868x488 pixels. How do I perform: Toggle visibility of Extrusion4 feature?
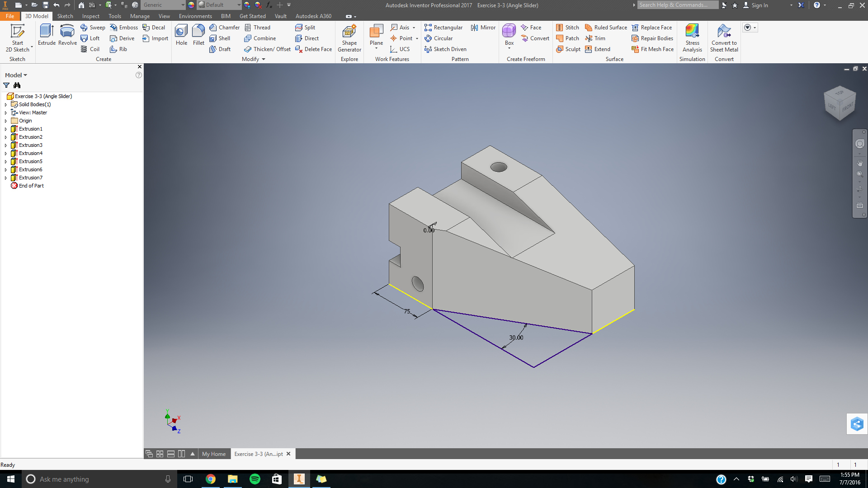(x=30, y=153)
